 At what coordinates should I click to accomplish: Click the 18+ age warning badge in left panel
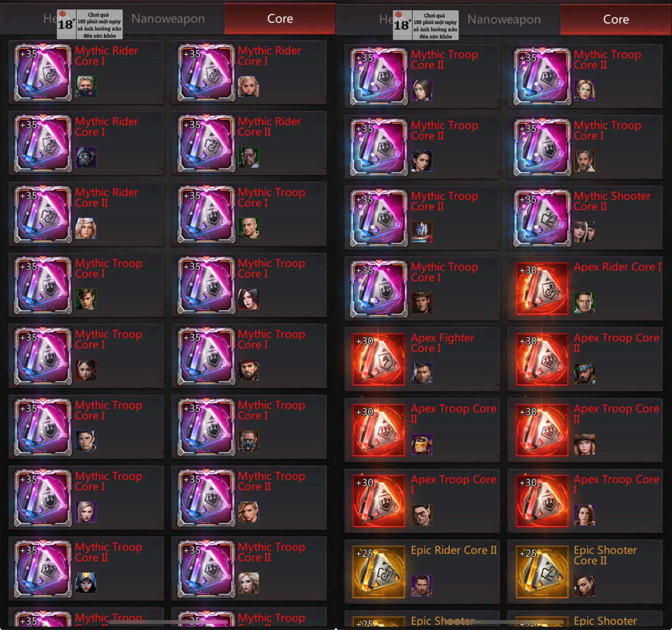(90, 24)
